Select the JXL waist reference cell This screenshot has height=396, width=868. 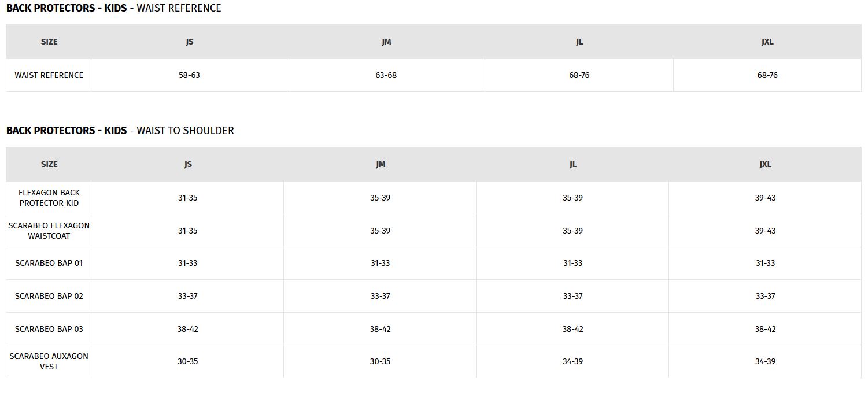coord(767,75)
